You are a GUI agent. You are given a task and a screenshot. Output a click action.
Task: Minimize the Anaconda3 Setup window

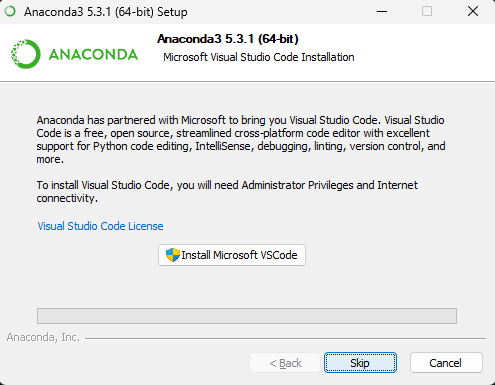[382, 11]
